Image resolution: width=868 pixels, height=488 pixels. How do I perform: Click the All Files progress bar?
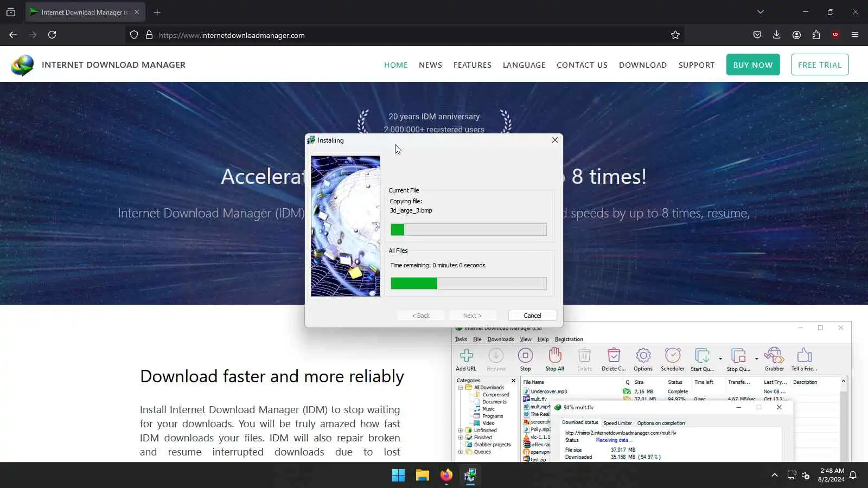coord(469,283)
